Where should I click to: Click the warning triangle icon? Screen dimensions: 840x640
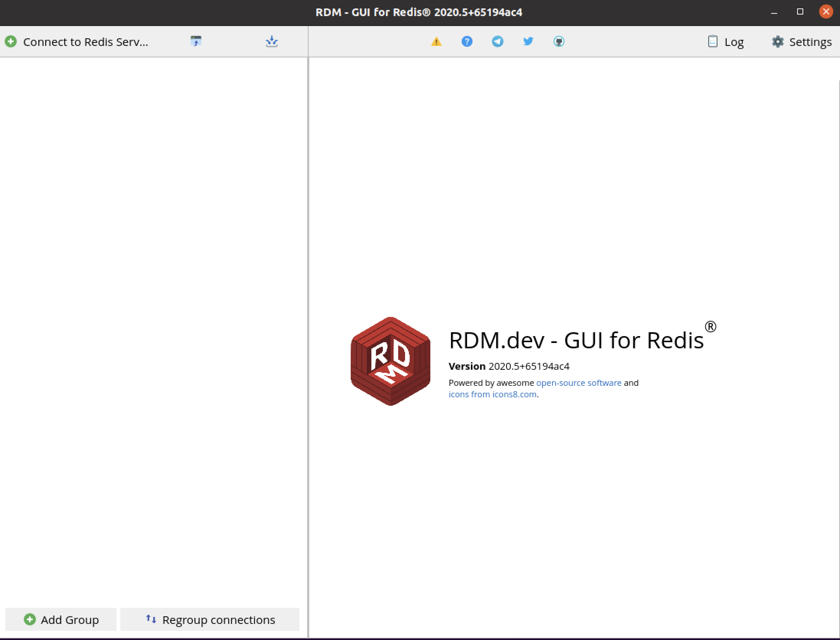(x=436, y=41)
